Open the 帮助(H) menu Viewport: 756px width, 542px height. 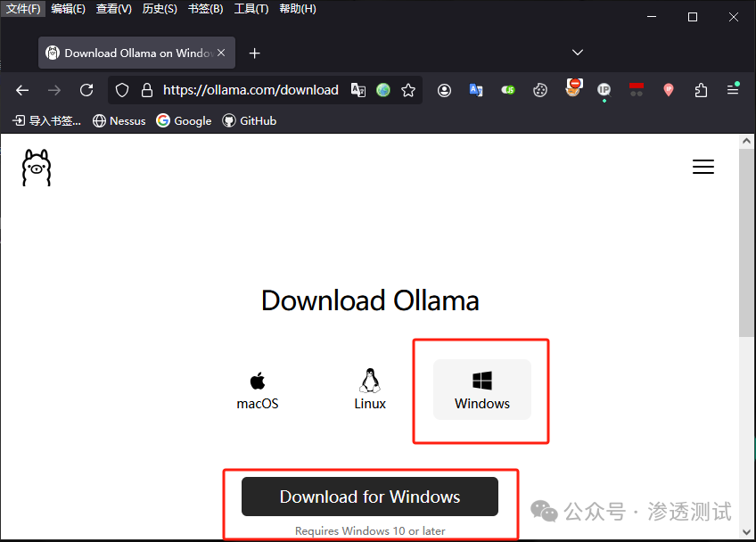298,9
